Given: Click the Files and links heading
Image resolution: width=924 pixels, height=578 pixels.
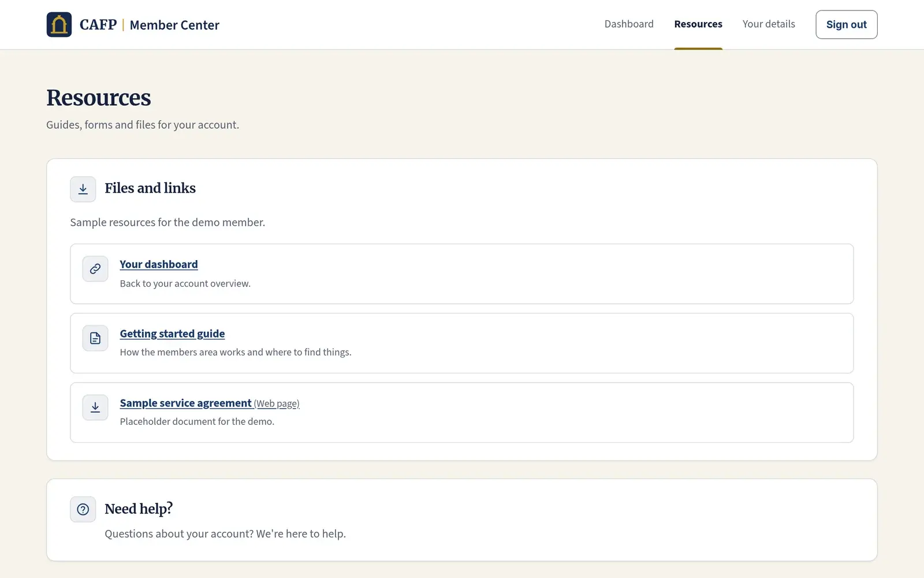Looking at the screenshot, I should point(150,188).
